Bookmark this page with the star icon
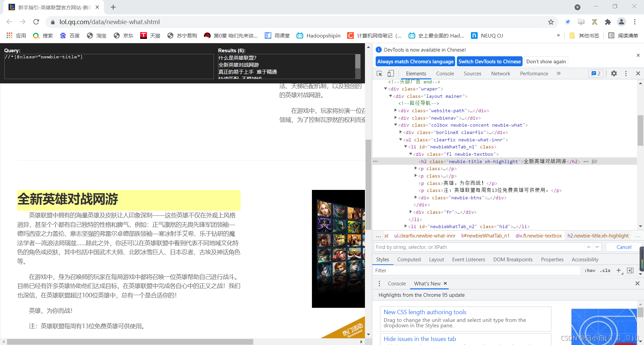The image size is (644, 345). pos(551,22)
